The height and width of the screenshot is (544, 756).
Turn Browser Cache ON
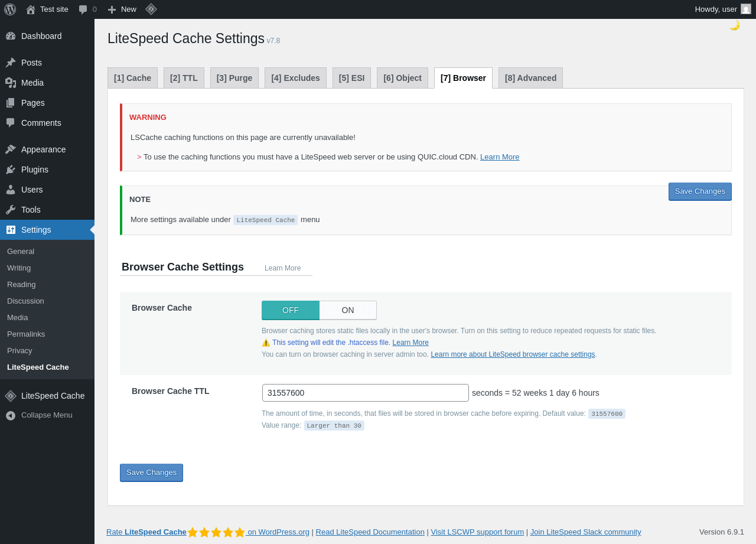point(348,310)
